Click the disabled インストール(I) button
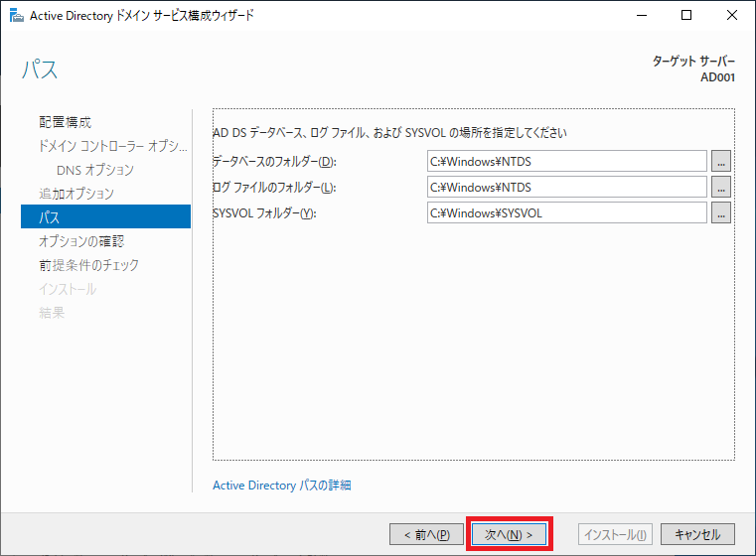This screenshot has width=756, height=556. [x=615, y=534]
